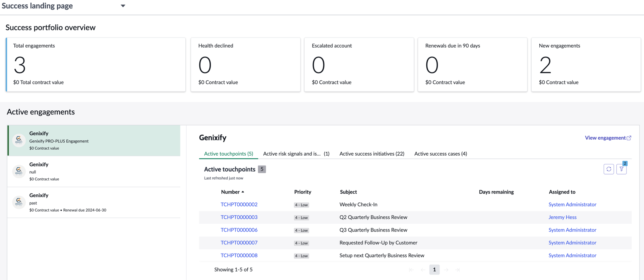The height and width of the screenshot is (280, 644).
Task: Click Genixify logo in the past engagement row
Action: pyautogui.click(x=19, y=202)
